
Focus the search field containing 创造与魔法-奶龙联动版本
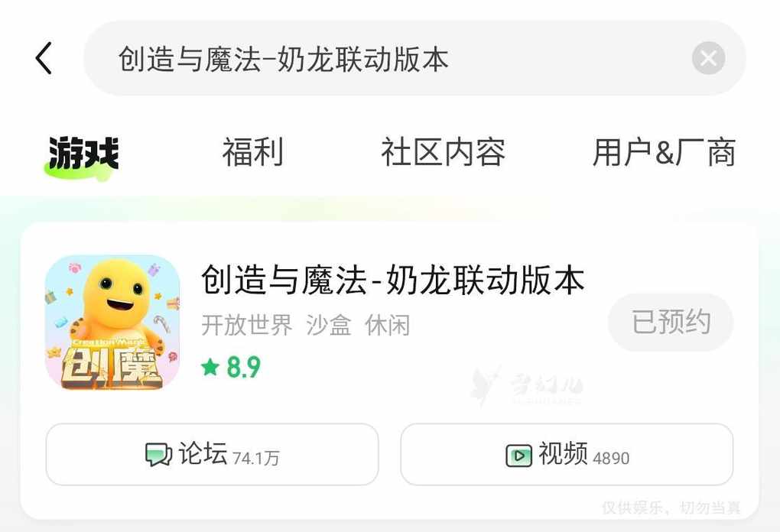pyautogui.click(x=414, y=58)
